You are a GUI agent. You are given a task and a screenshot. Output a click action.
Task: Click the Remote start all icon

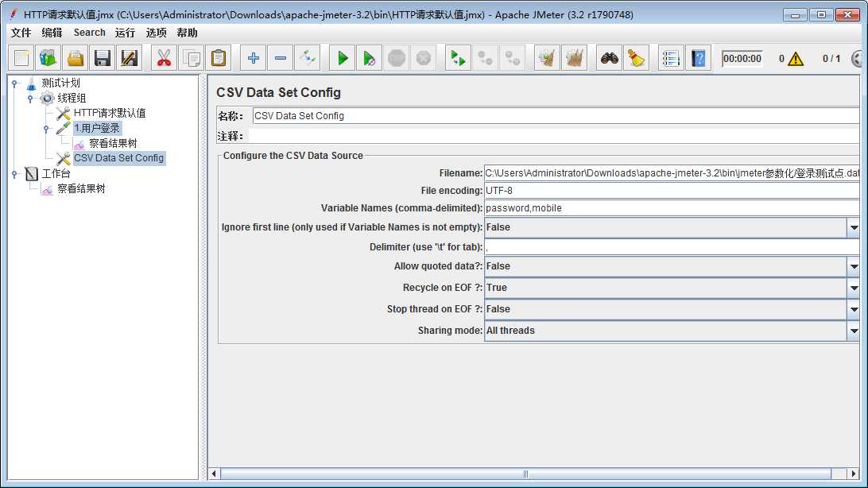458,58
